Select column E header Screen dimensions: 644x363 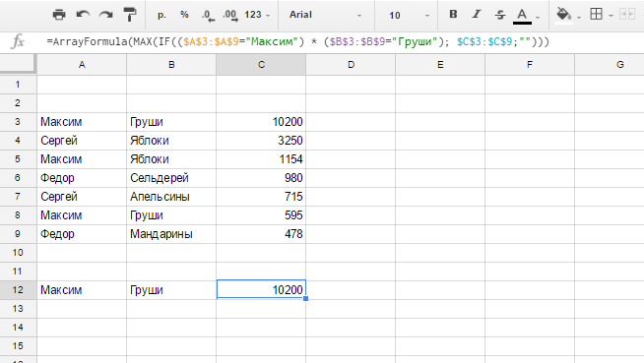tap(440, 64)
